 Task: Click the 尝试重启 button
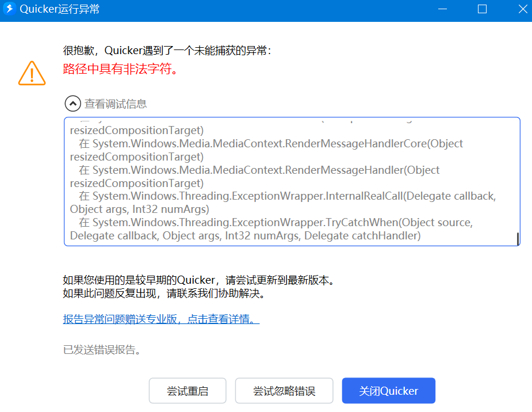click(187, 391)
